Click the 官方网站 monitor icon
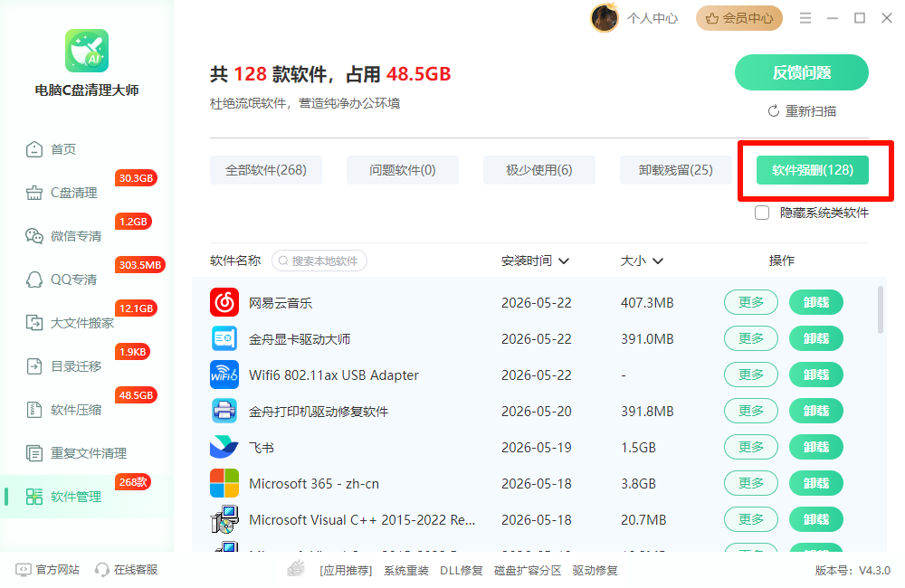Viewport: 905px width, 588px height. 24,570
